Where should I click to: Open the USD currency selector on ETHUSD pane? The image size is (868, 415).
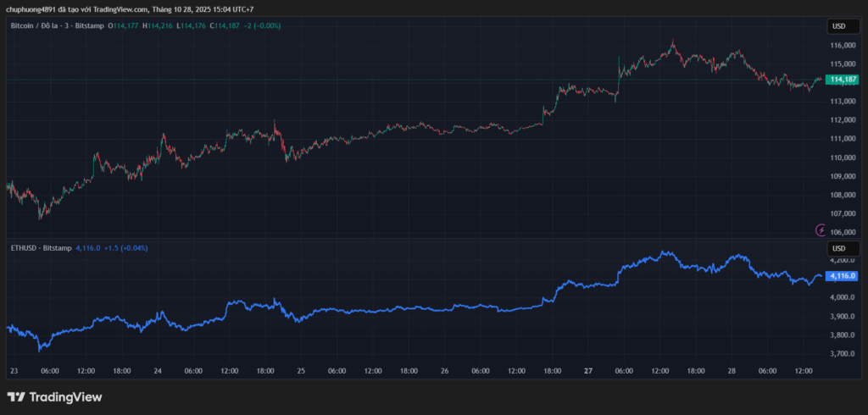click(838, 248)
